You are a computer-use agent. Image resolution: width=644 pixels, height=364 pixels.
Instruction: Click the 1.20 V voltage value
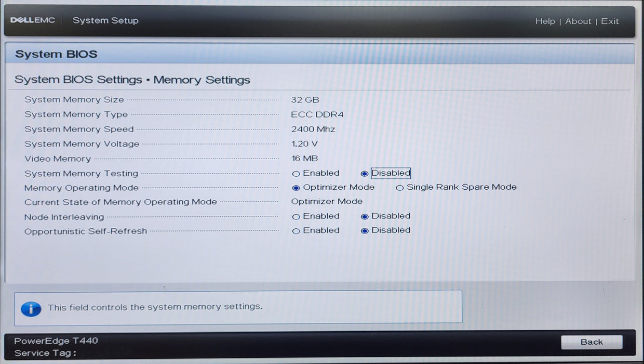(304, 144)
